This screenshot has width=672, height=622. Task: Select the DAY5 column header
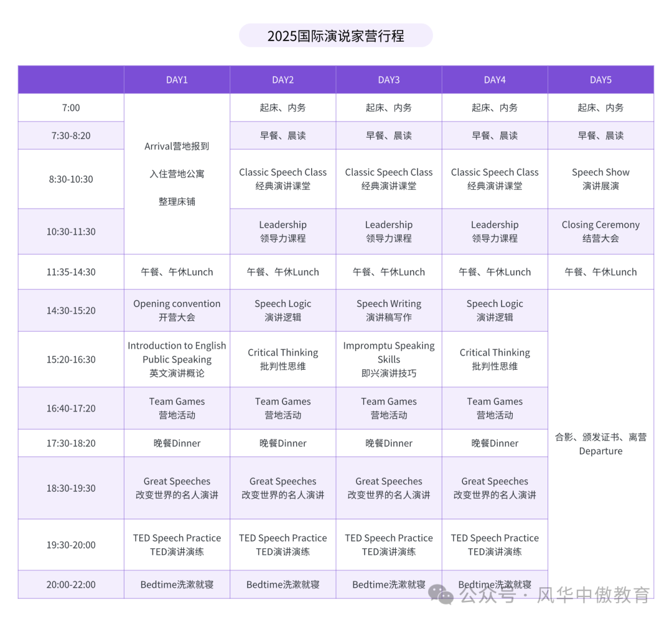pos(600,80)
